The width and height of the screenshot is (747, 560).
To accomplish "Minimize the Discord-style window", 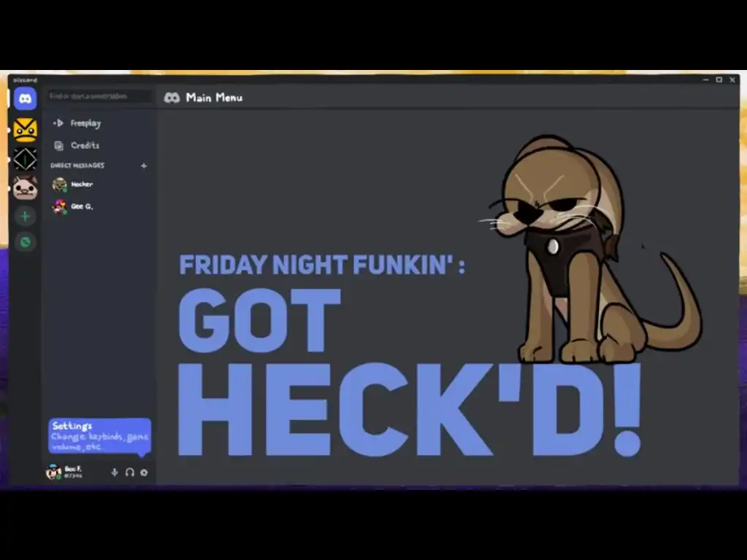I will [x=705, y=80].
